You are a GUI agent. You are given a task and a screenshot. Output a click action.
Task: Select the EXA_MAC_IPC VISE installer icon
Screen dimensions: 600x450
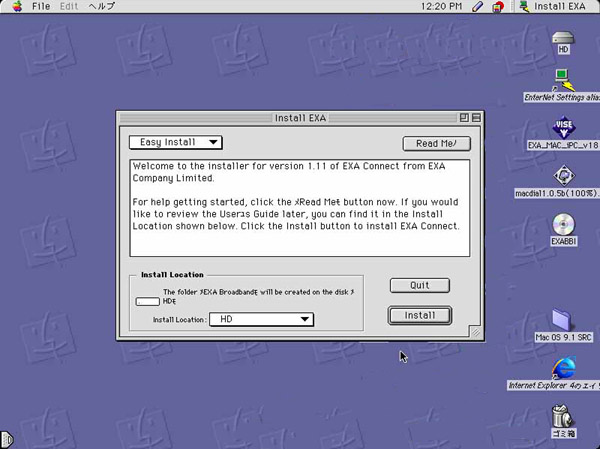click(563, 127)
